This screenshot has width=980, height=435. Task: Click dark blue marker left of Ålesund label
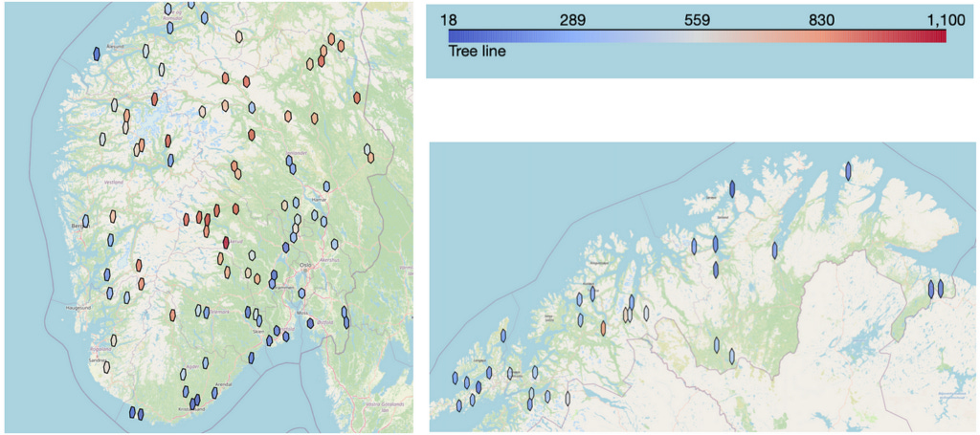pos(97,54)
